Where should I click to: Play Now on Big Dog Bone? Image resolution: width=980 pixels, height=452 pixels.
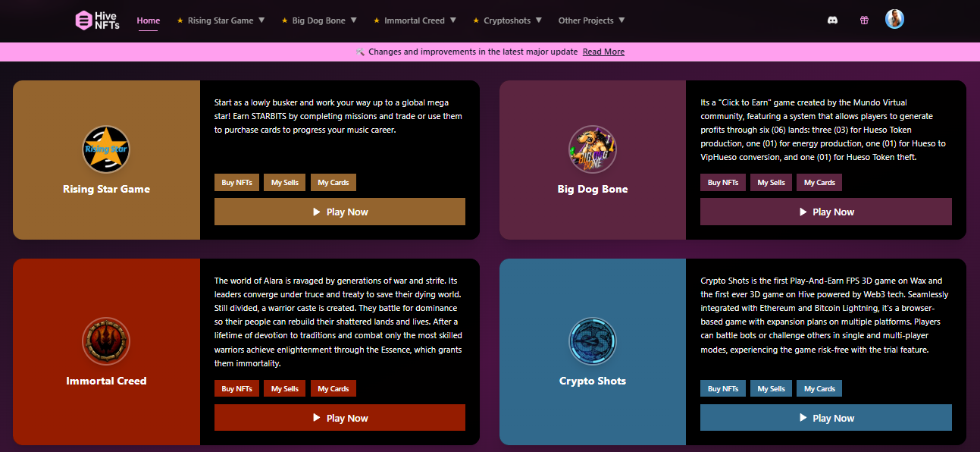[826, 212]
